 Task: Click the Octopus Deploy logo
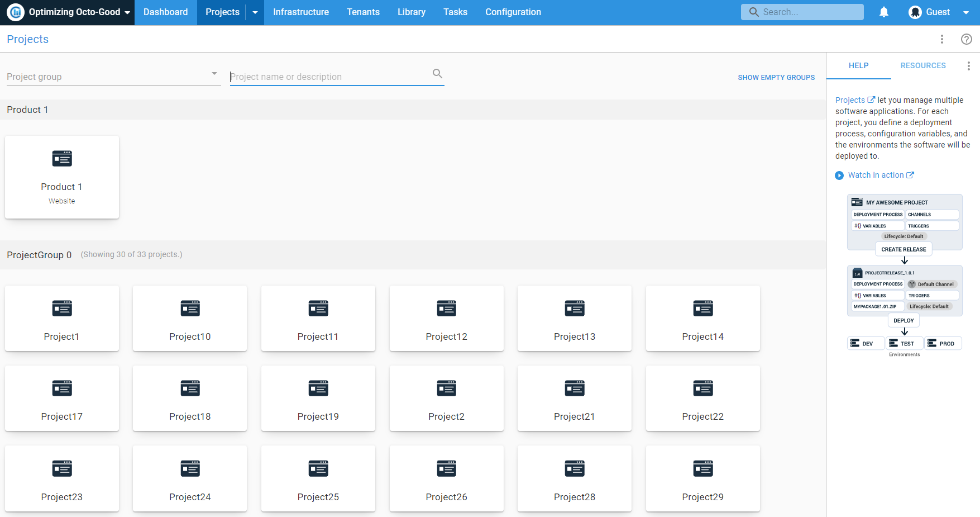coord(15,12)
